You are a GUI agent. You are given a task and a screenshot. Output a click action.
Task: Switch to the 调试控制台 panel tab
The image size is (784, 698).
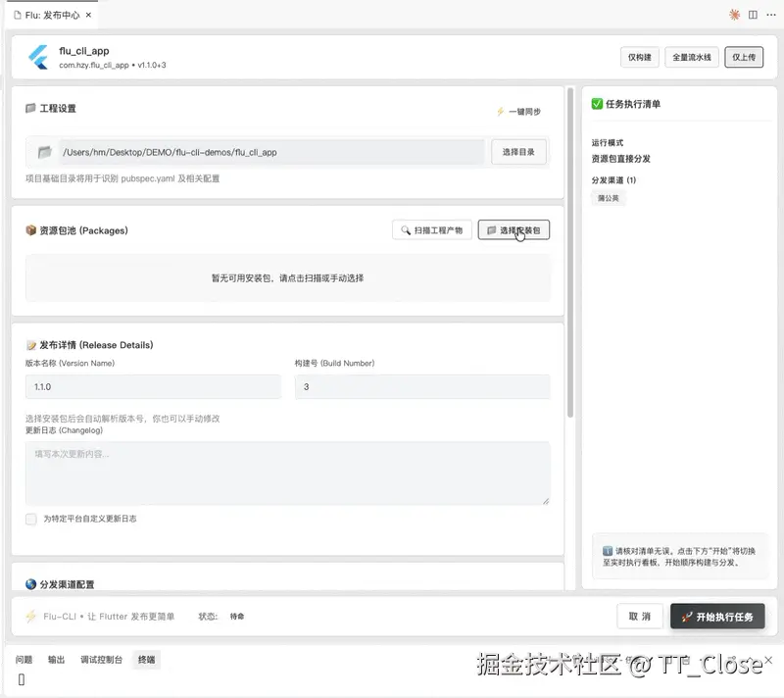pos(102,660)
